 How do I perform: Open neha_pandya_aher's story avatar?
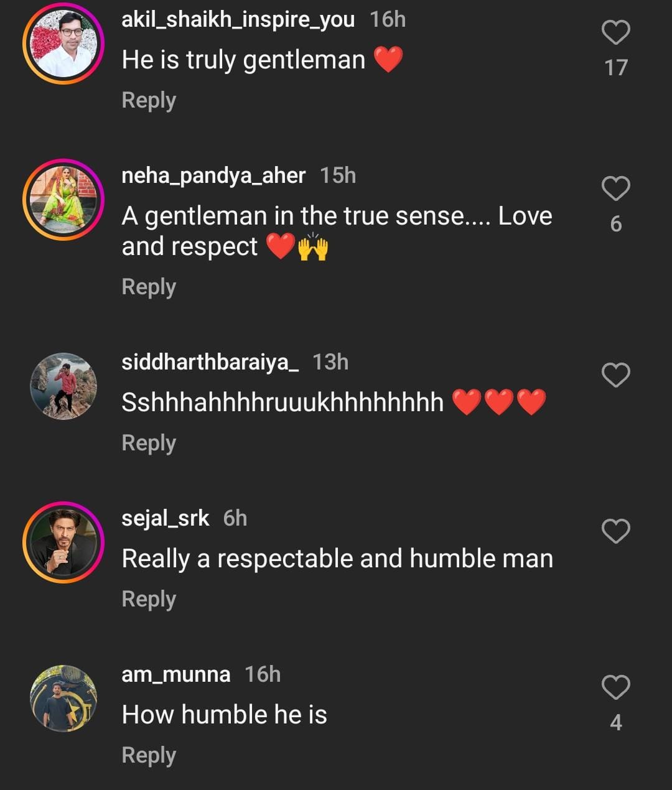pos(63,200)
